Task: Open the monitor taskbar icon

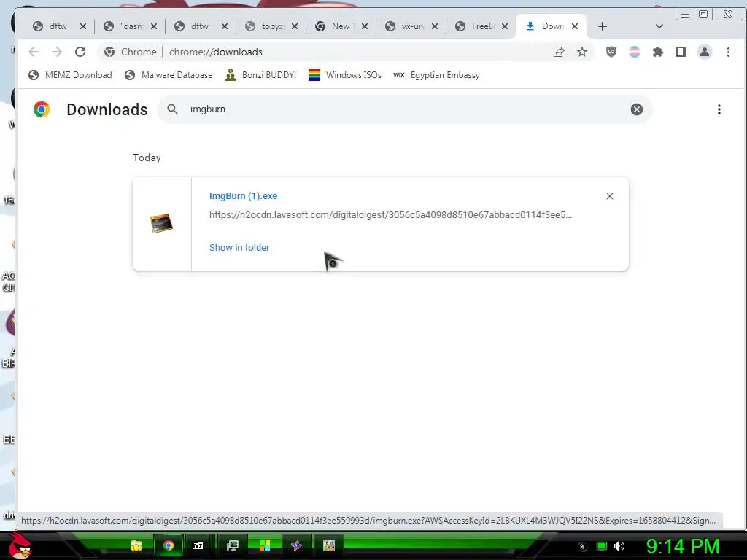Action: tap(233, 545)
